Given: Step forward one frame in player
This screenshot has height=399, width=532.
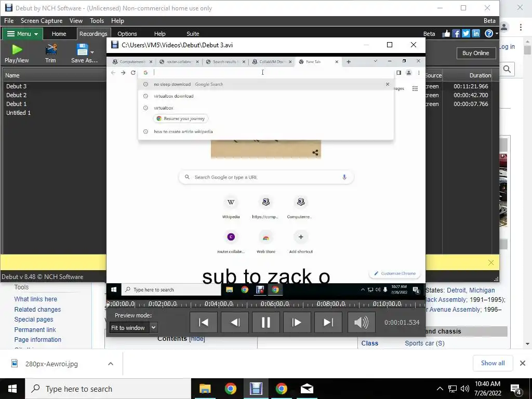Looking at the screenshot, I should (297, 322).
